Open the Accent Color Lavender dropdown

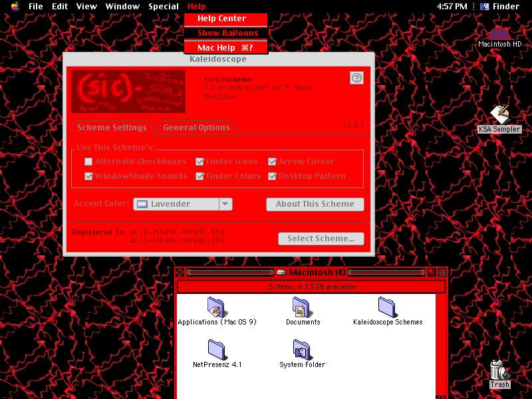point(183,204)
